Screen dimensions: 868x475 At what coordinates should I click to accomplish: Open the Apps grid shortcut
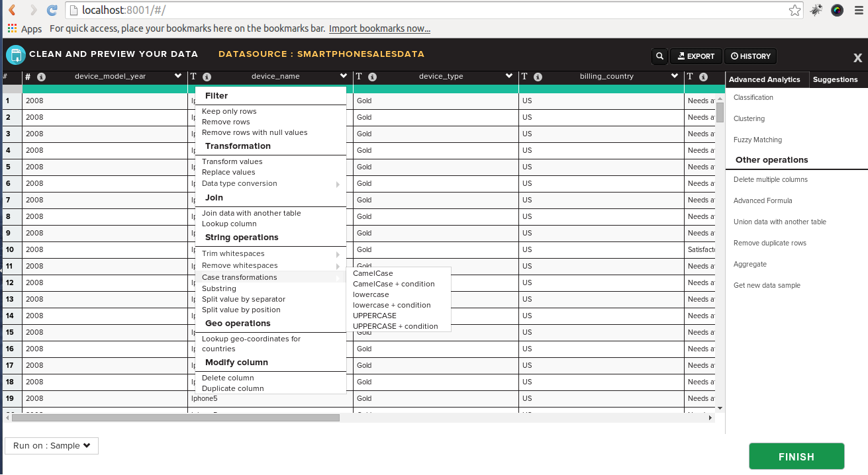[24, 28]
